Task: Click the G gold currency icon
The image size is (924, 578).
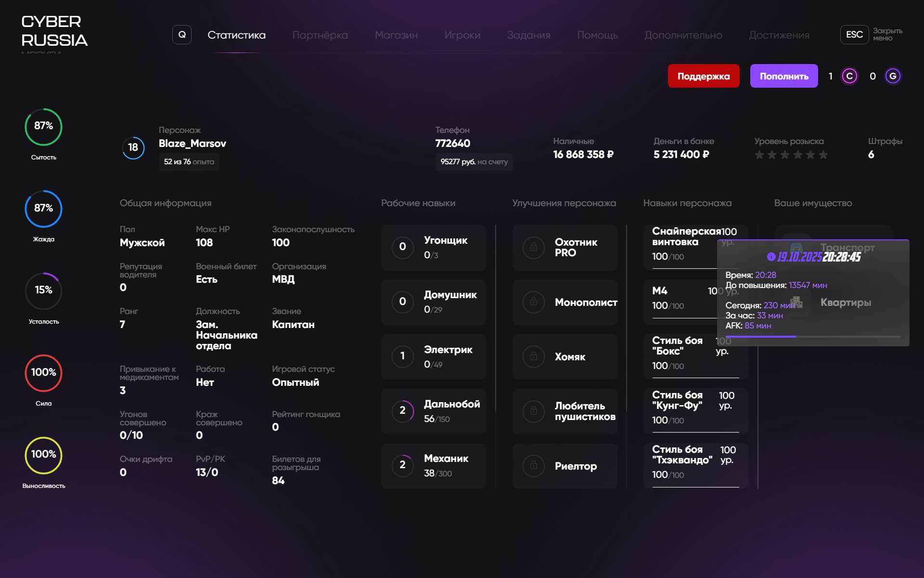Action: click(x=893, y=76)
